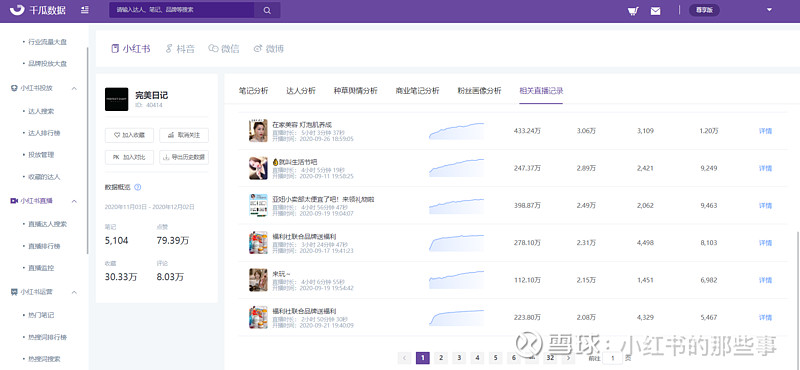Click the 千瓜数据 logo
Viewport: 800px width, 370px height.
(37, 10)
